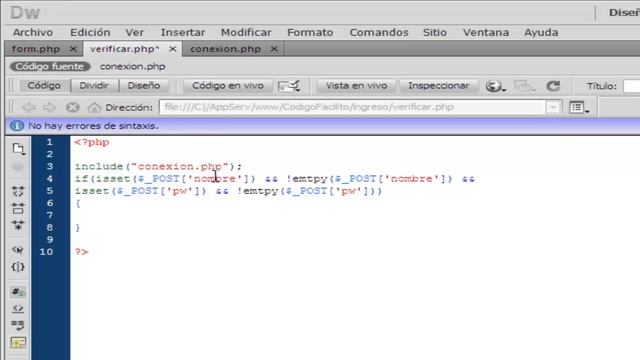Close the form.php tab

[x=73, y=49]
